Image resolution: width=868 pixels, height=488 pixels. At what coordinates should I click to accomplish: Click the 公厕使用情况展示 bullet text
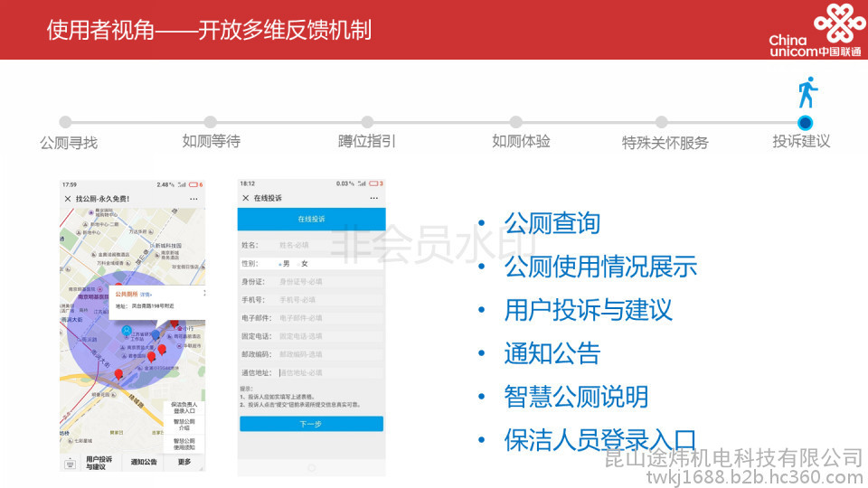point(600,267)
